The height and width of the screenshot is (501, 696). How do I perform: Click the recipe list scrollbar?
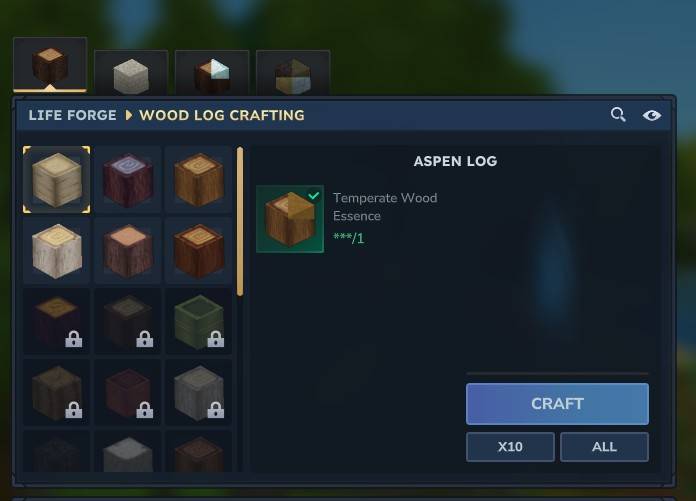coord(240,221)
